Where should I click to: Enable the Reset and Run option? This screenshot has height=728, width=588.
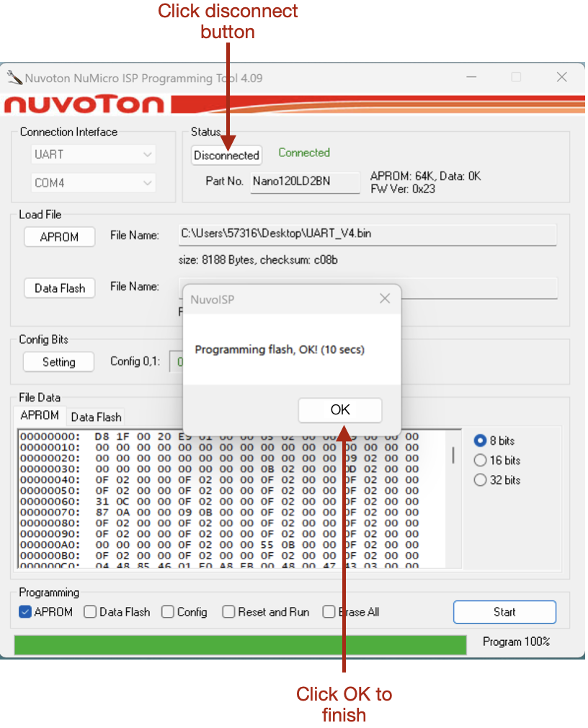pos(228,612)
